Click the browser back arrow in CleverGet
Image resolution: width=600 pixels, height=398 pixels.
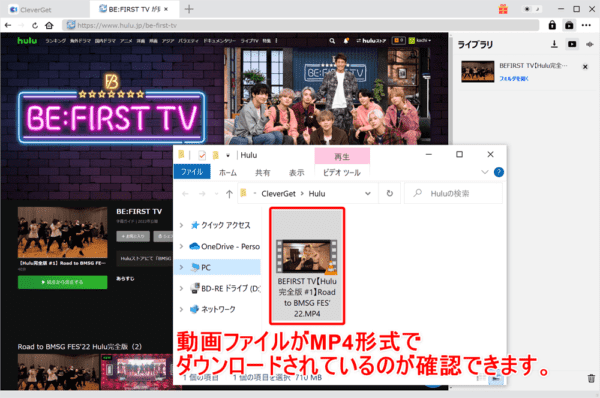tap(8, 25)
